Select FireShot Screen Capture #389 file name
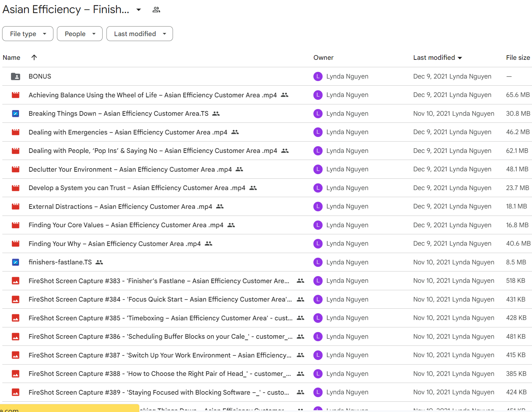The width and height of the screenshot is (532, 412). click(x=159, y=392)
